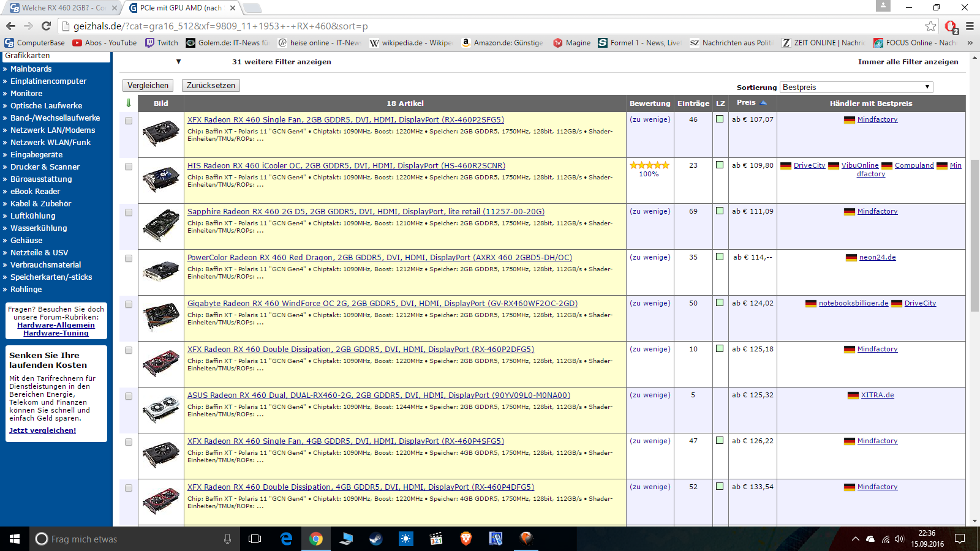Viewport: 980px width, 551px height.
Task: Open the Luftkühlung sidebar category
Action: (32, 216)
